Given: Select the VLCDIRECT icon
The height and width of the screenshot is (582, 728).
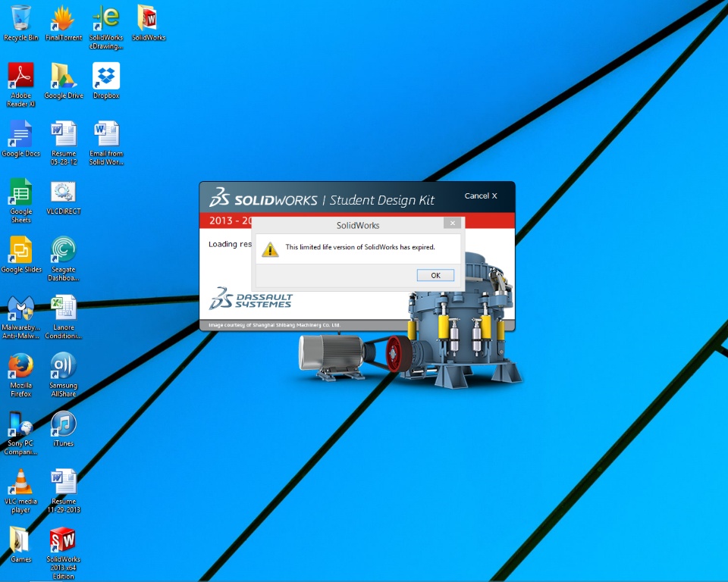Looking at the screenshot, I should coord(64,197).
